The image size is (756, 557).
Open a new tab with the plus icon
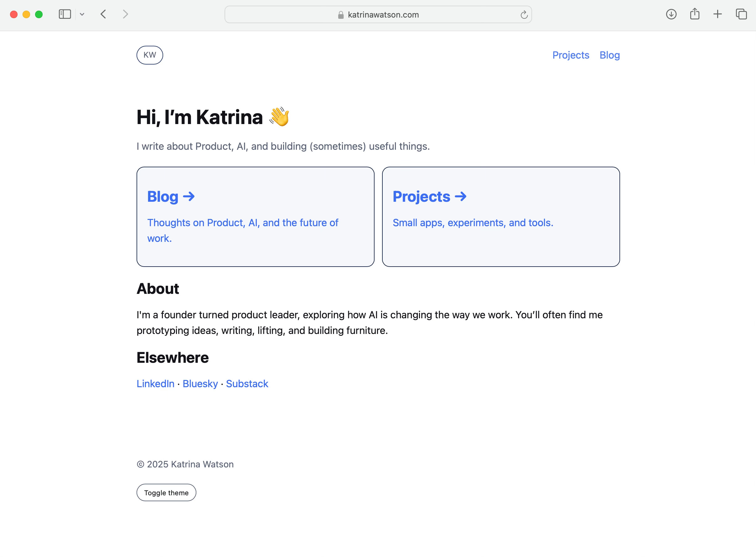717,14
